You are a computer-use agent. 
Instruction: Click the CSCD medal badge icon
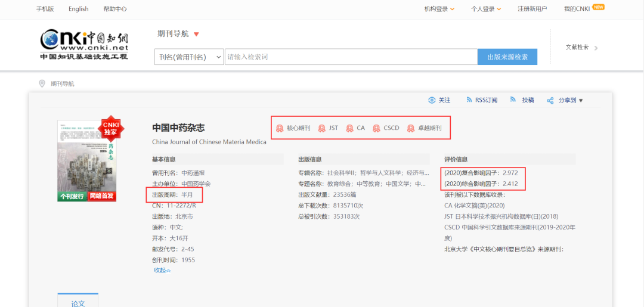(x=376, y=128)
